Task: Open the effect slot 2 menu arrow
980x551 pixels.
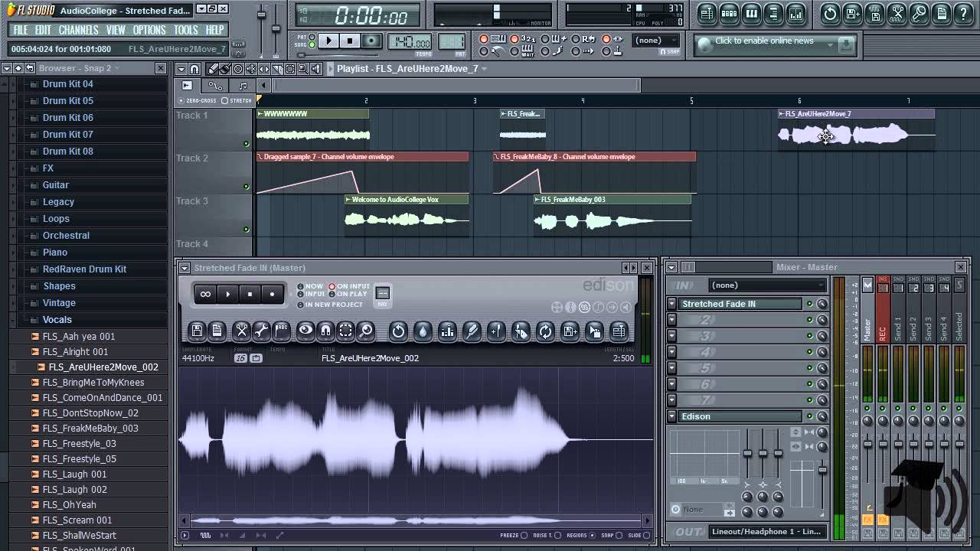Action: (x=671, y=320)
